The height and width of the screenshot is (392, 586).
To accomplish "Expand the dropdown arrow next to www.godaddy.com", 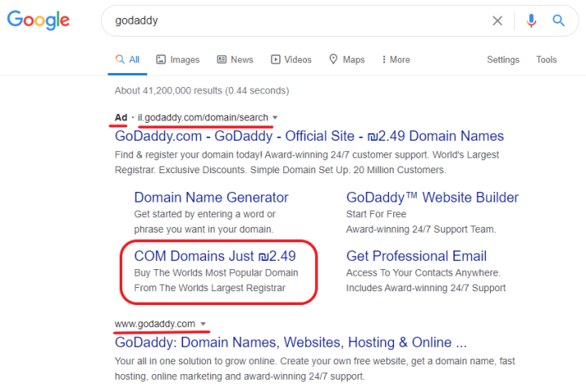I will coord(203,324).
